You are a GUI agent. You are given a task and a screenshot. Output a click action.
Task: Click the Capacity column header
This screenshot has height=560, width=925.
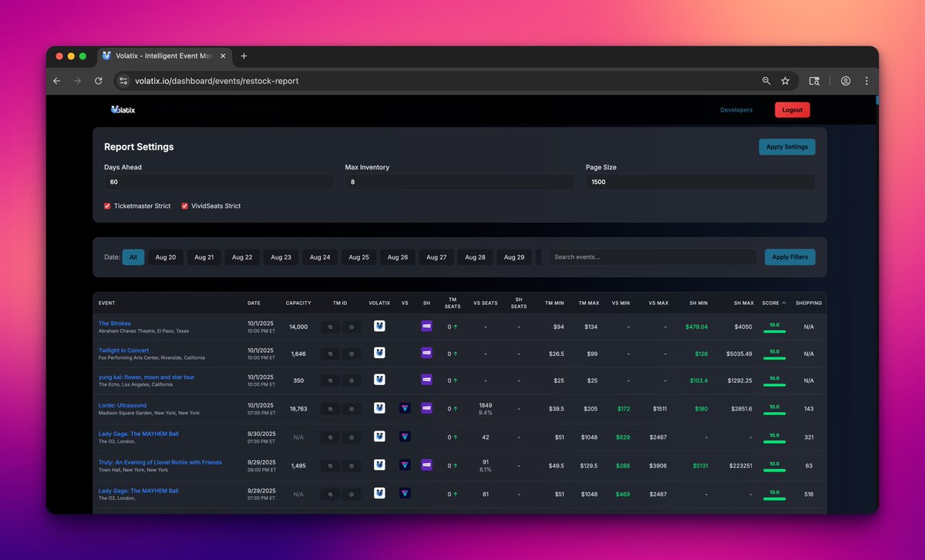(298, 303)
